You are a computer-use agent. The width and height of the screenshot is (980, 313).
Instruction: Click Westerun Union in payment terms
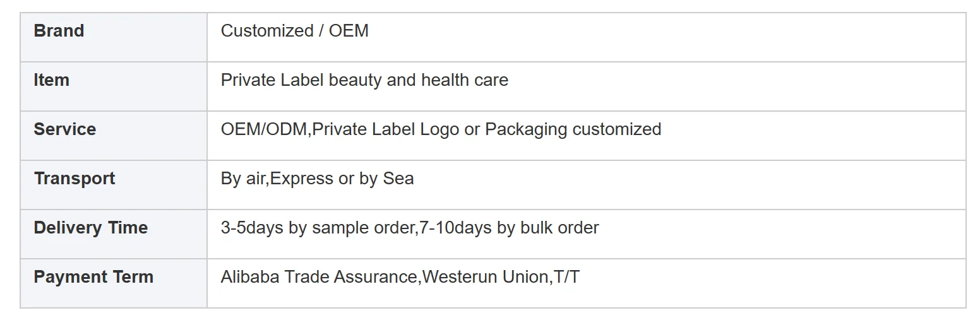[x=484, y=277]
